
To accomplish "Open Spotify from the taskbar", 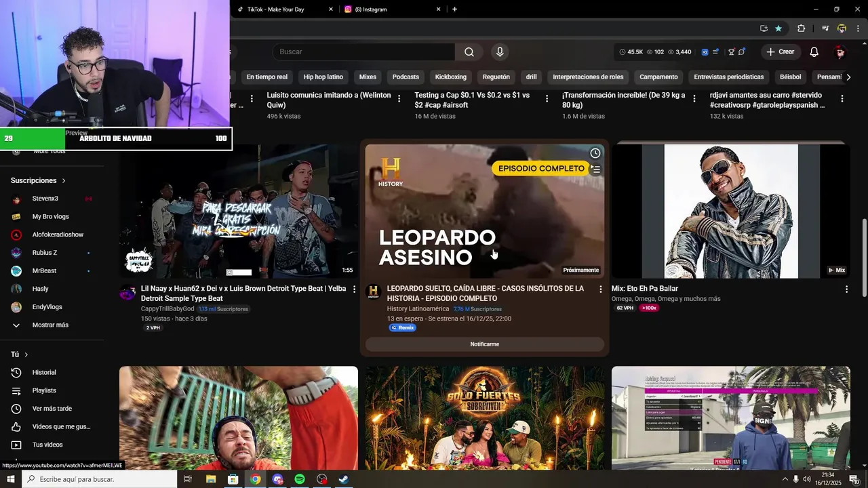I will point(300,479).
